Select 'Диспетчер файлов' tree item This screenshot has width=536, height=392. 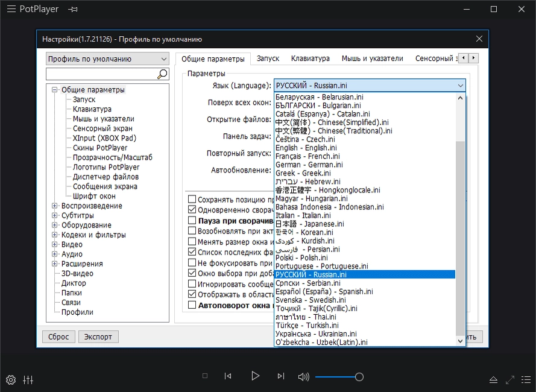(106, 177)
